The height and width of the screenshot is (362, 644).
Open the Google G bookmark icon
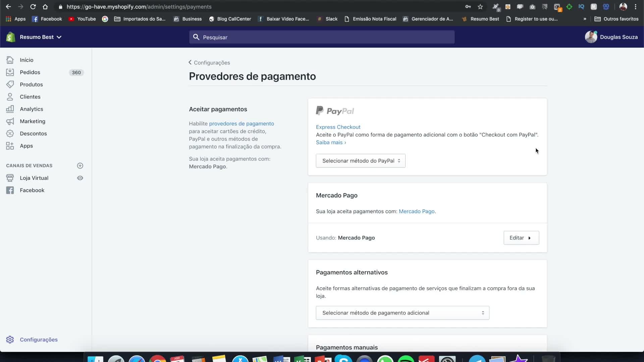tap(105, 19)
